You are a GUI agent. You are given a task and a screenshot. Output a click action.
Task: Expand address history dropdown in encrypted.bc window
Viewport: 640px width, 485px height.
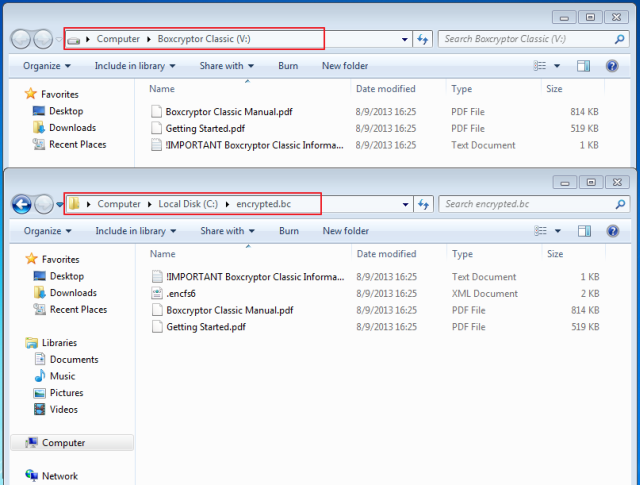click(x=405, y=204)
